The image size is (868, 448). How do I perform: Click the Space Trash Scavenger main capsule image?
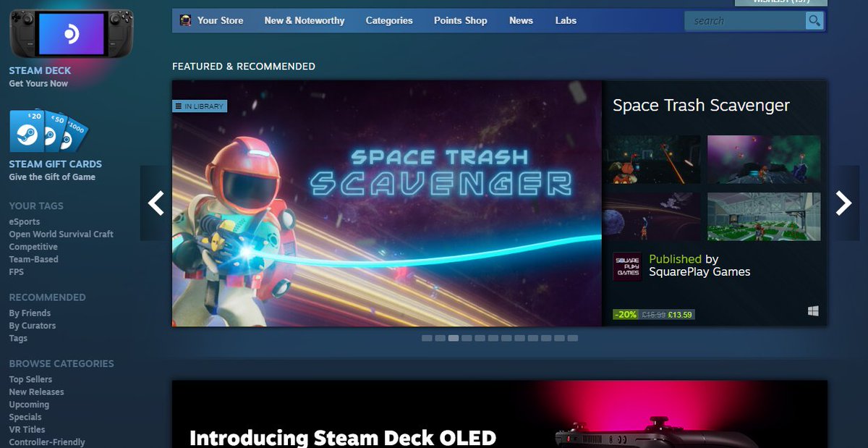click(x=387, y=203)
